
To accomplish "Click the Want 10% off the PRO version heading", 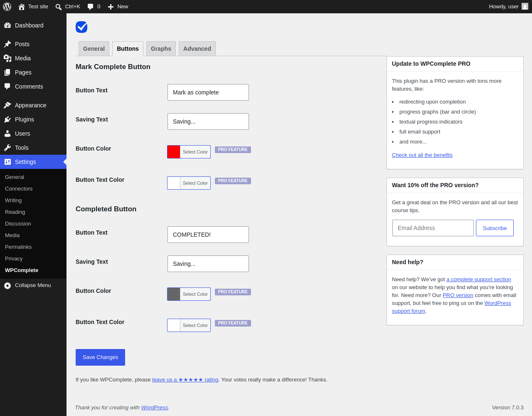I will coord(435,185).
